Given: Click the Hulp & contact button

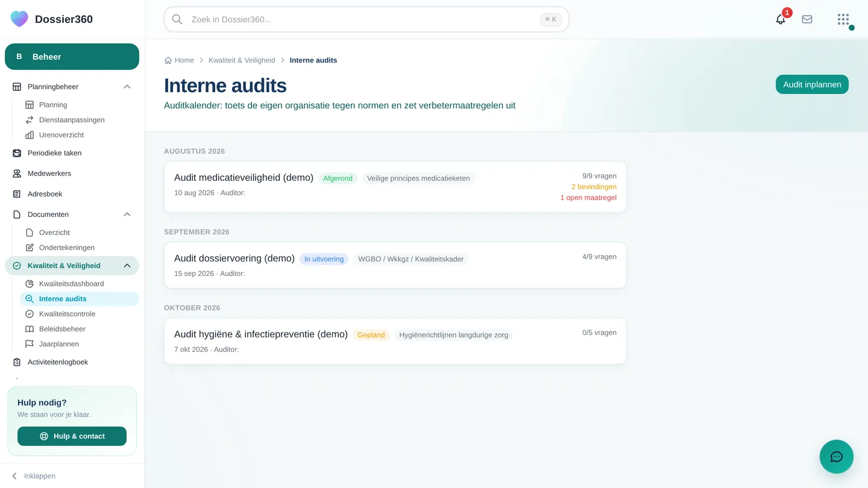Looking at the screenshot, I should pyautogui.click(x=72, y=436).
